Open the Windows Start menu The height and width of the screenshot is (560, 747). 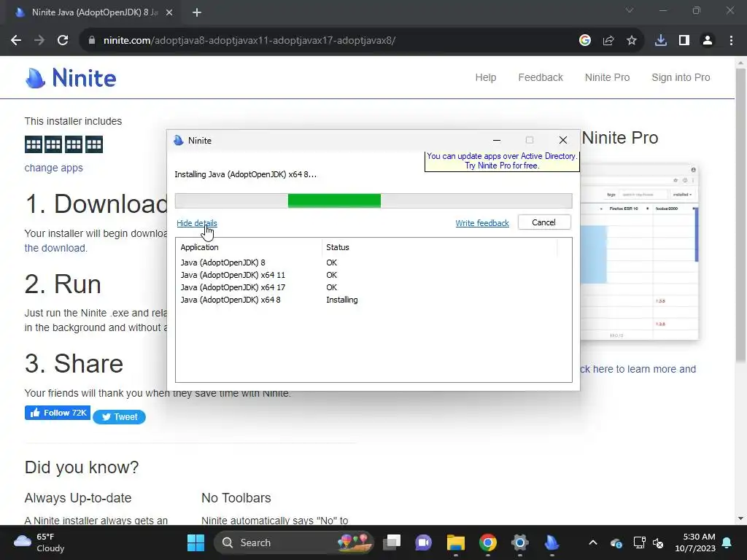(x=196, y=542)
